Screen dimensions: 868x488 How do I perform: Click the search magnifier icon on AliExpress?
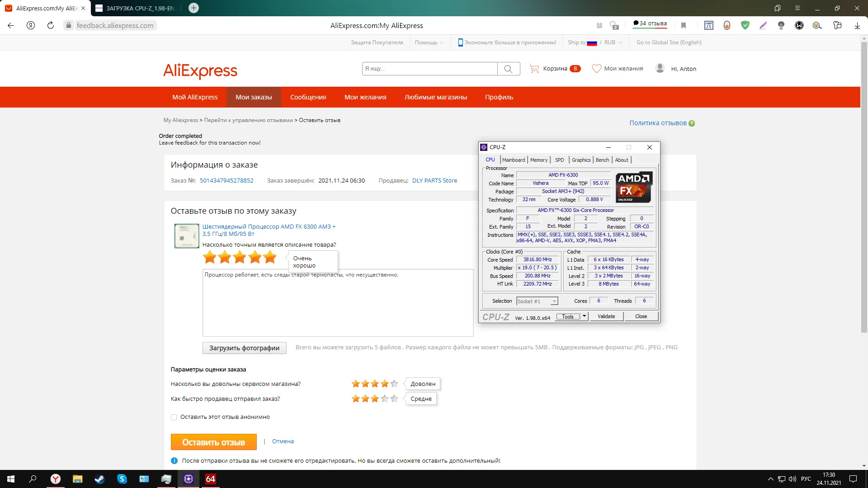tap(508, 69)
